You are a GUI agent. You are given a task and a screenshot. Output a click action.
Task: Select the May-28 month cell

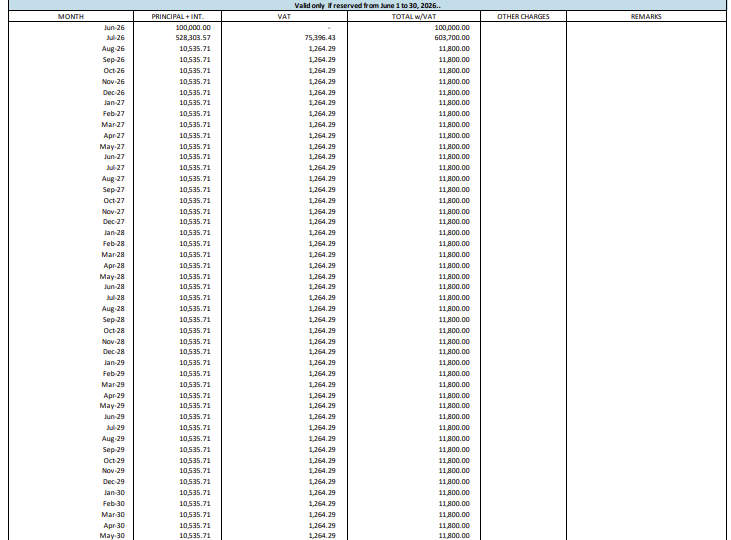pos(112,277)
